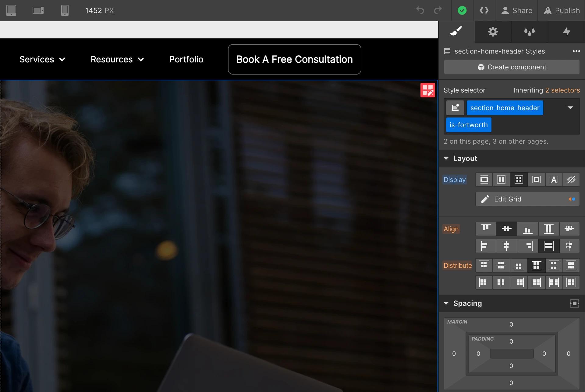Viewport: 585px width, 392px height.
Task: Stretch grid items vertically
Action: click(548, 229)
